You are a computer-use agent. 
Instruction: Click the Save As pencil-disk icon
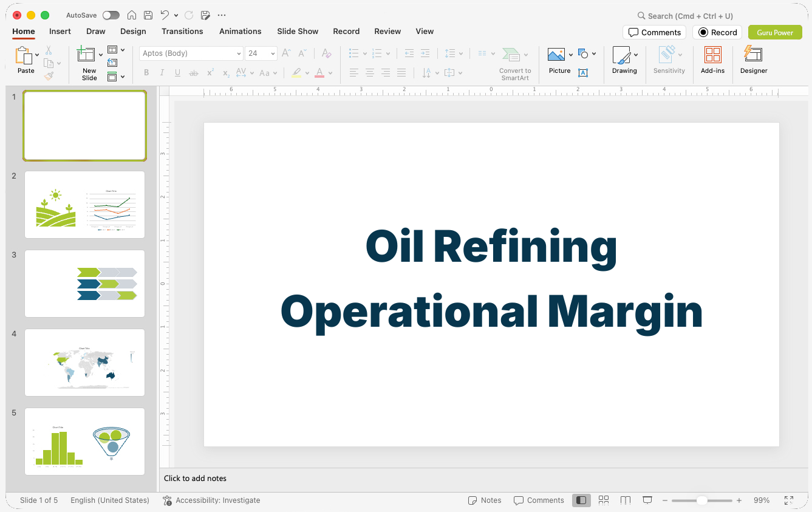[x=205, y=15]
